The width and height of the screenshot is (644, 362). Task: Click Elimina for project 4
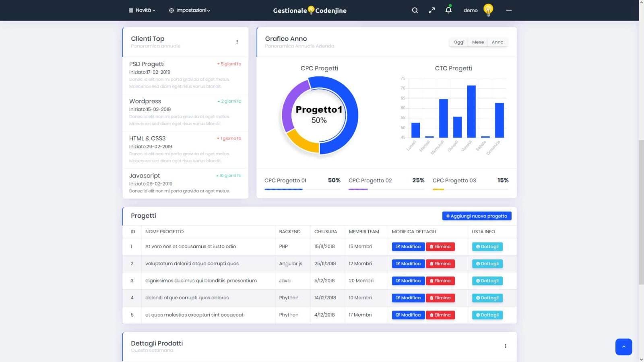point(440,298)
